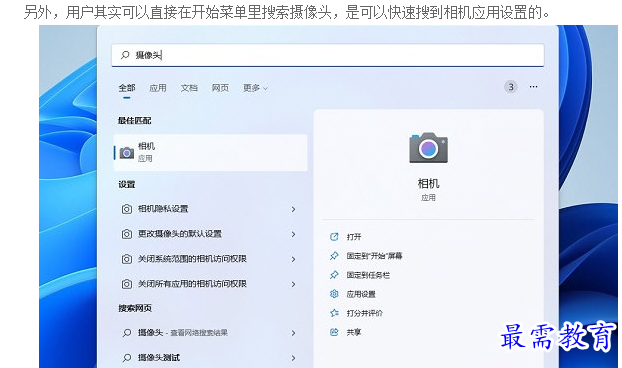Click the open-external icon beside 打开
622x368 pixels.
coord(334,237)
